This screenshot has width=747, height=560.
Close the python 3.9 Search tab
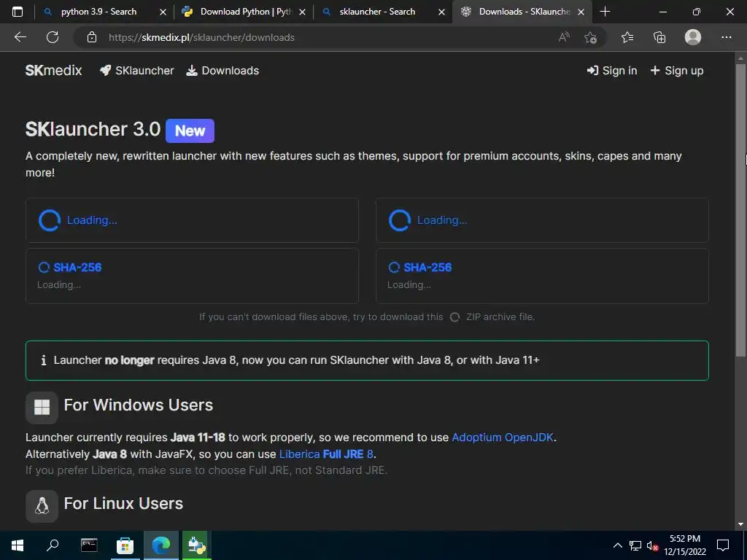(163, 12)
